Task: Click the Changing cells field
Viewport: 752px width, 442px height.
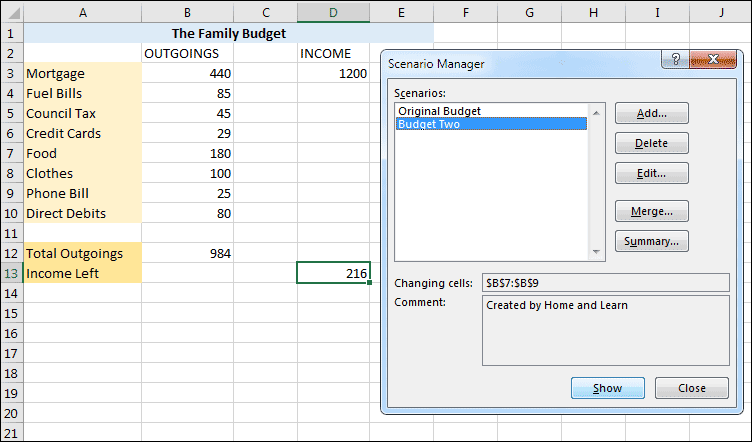Action: 606,283
